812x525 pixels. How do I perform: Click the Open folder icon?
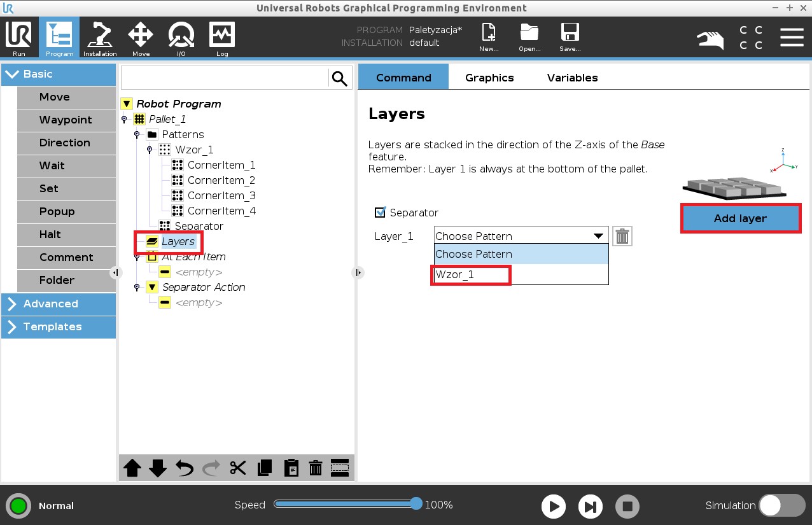(529, 37)
